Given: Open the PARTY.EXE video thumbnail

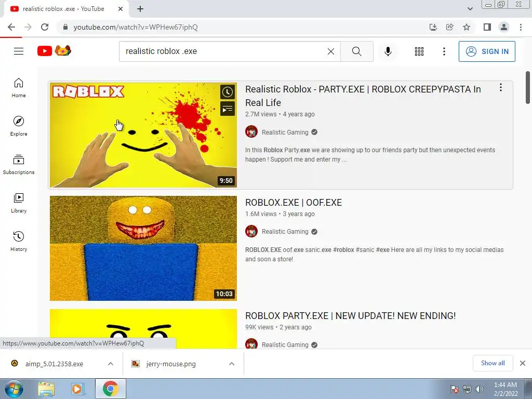Looking at the screenshot, I should pyautogui.click(x=143, y=135).
